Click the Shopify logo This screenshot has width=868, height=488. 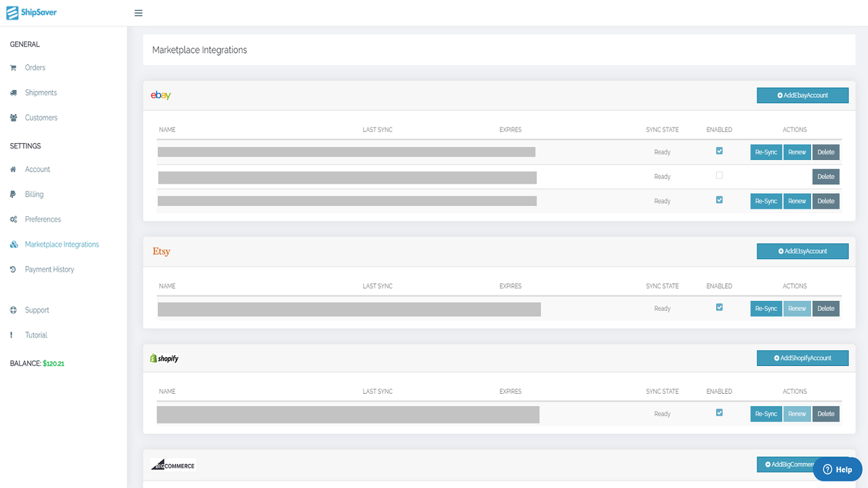coord(164,359)
